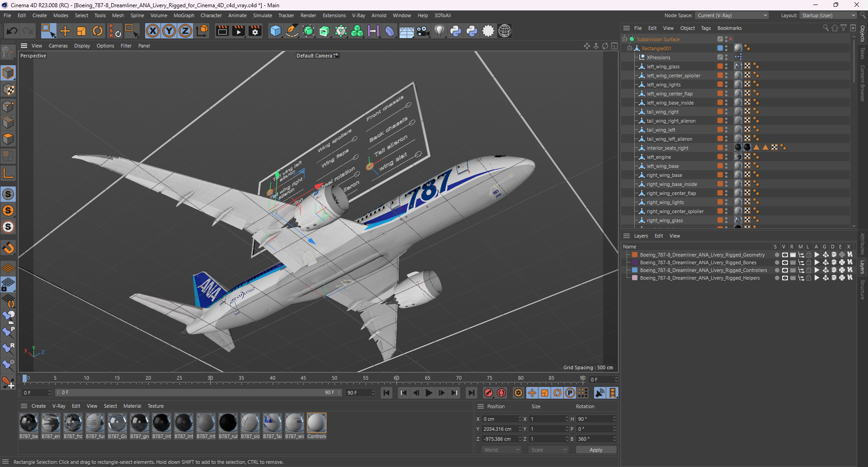868x467 pixels.
Task: Click the Autokeying button
Action: tap(501, 393)
